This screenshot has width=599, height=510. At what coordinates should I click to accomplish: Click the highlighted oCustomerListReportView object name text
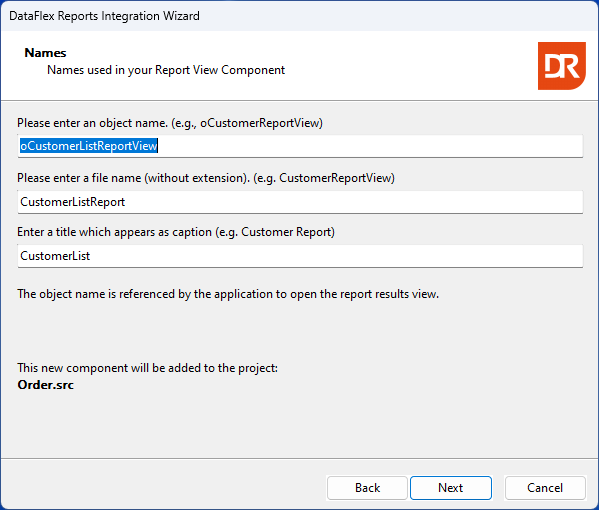click(89, 146)
